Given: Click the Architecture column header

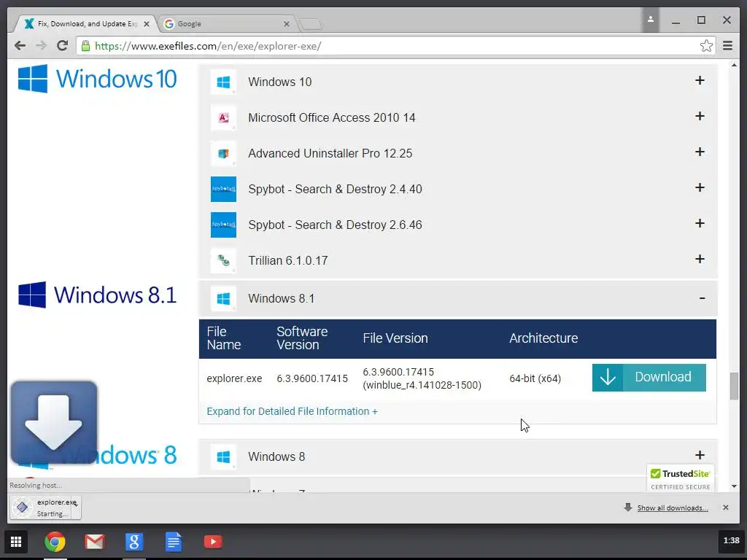Looking at the screenshot, I should point(543,338).
